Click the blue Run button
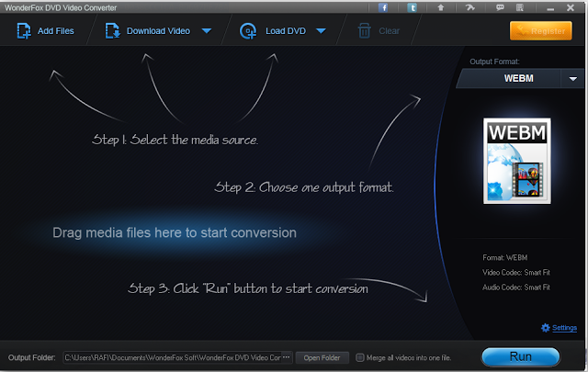The image size is (588, 372). coord(521,356)
